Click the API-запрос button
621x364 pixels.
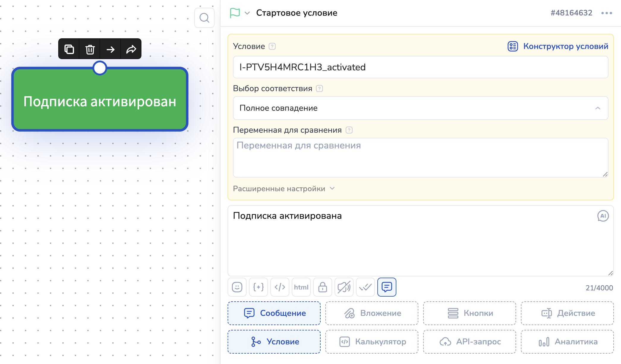click(469, 342)
